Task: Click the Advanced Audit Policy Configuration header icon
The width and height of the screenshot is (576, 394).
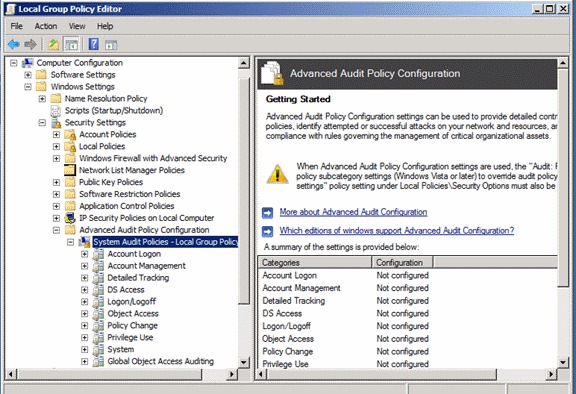Action: 273,73
